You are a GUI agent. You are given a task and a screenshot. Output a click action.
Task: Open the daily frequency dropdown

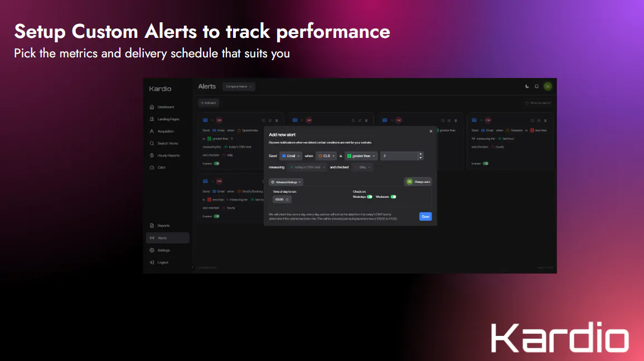point(362,167)
